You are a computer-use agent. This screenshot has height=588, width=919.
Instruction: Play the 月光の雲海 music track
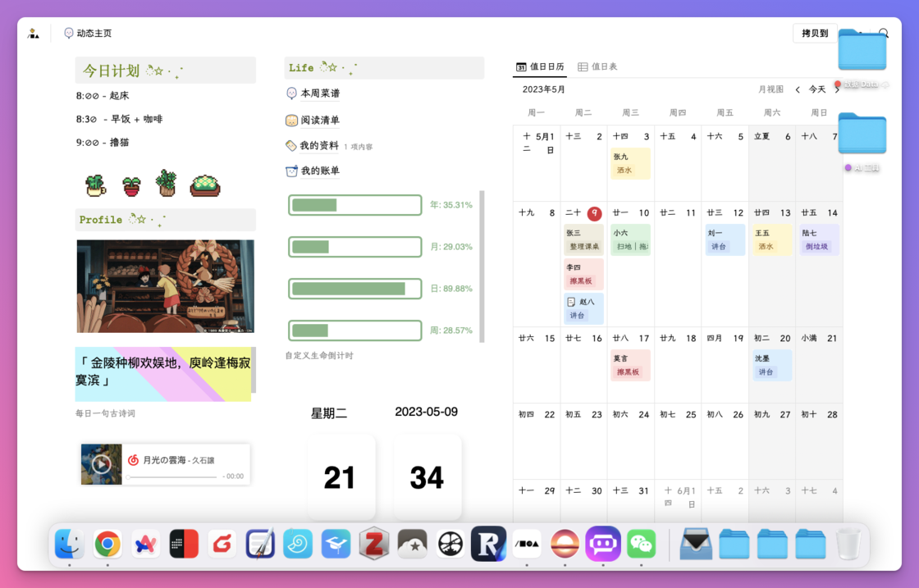pos(102,464)
